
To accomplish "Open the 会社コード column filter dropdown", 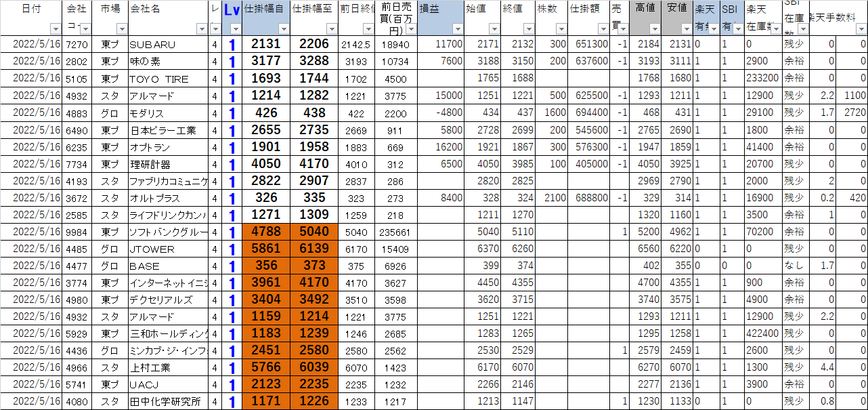I will (x=85, y=29).
